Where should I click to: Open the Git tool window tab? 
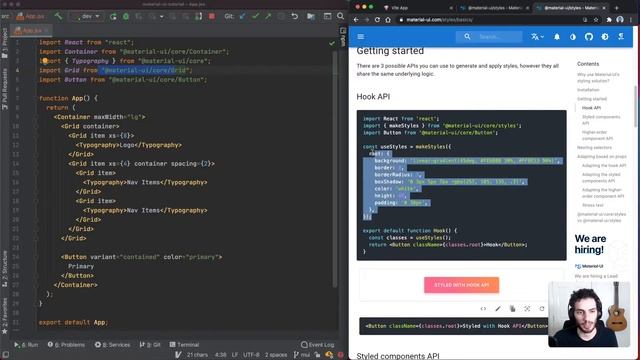point(150,345)
